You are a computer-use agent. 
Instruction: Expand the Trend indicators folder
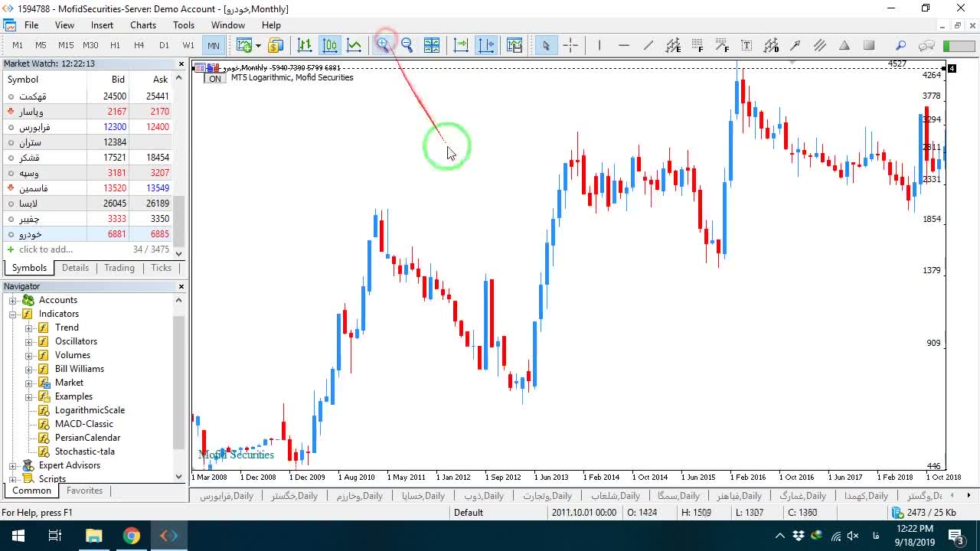(29, 328)
